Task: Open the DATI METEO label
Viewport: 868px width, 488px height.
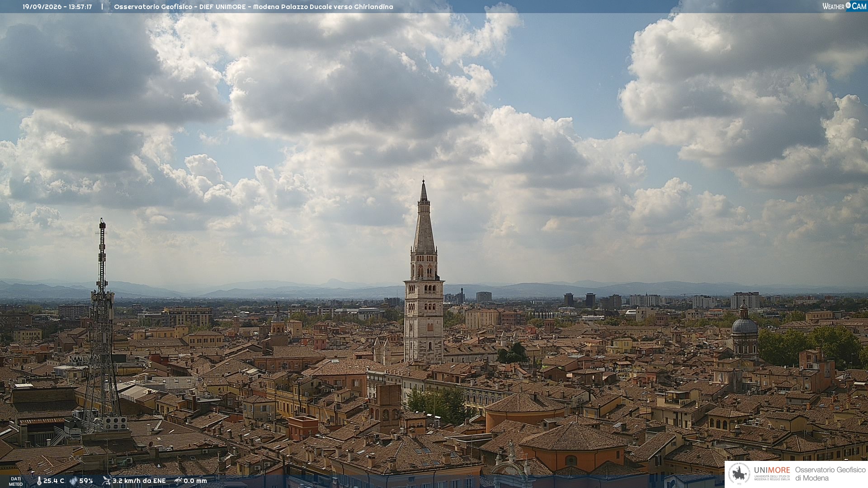Action: coord(16,481)
